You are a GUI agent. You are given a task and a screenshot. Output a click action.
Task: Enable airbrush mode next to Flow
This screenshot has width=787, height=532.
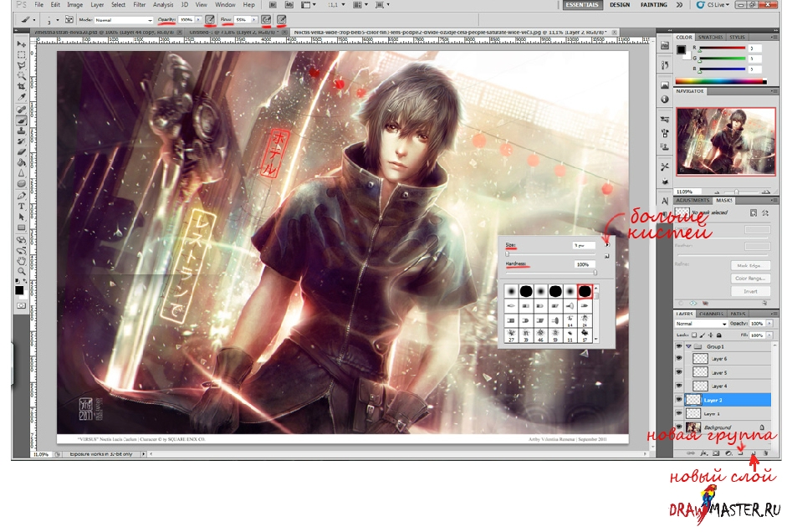266,19
